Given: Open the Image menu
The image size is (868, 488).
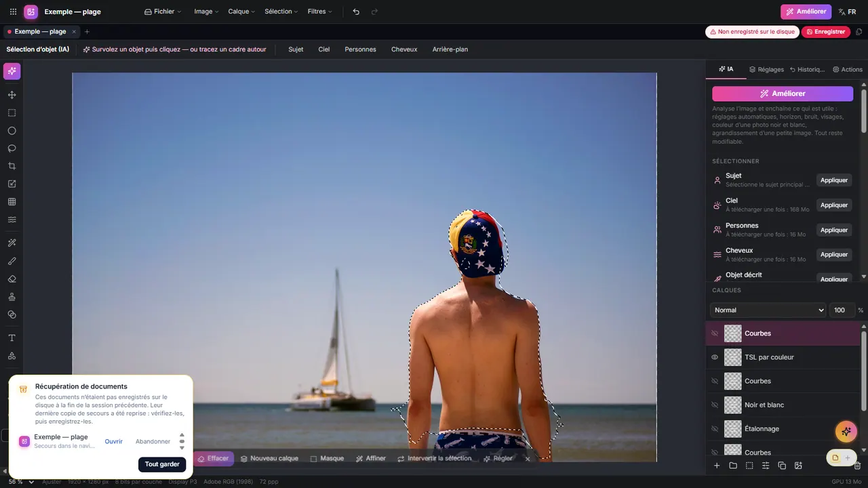Looking at the screenshot, I should (206, 12).
